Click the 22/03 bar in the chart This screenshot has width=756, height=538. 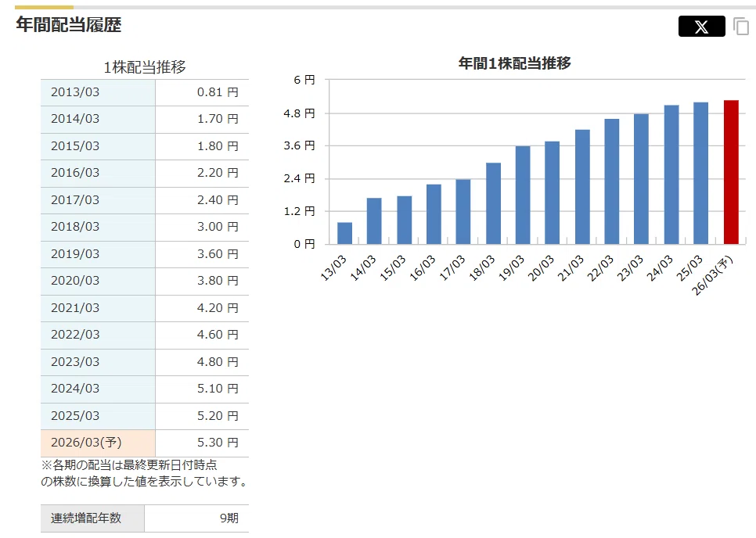click(612, 181)
